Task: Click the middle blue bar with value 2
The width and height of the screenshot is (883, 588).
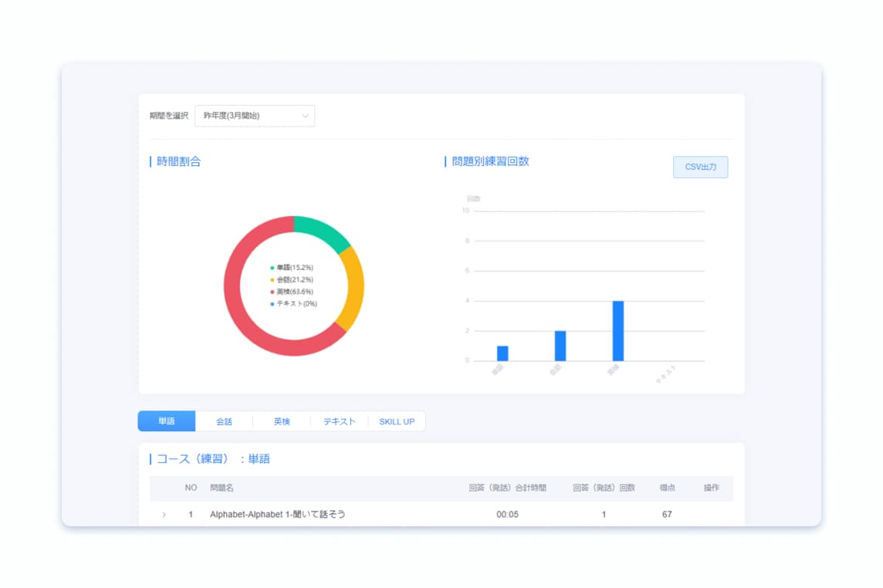Action: coord(560,346)
